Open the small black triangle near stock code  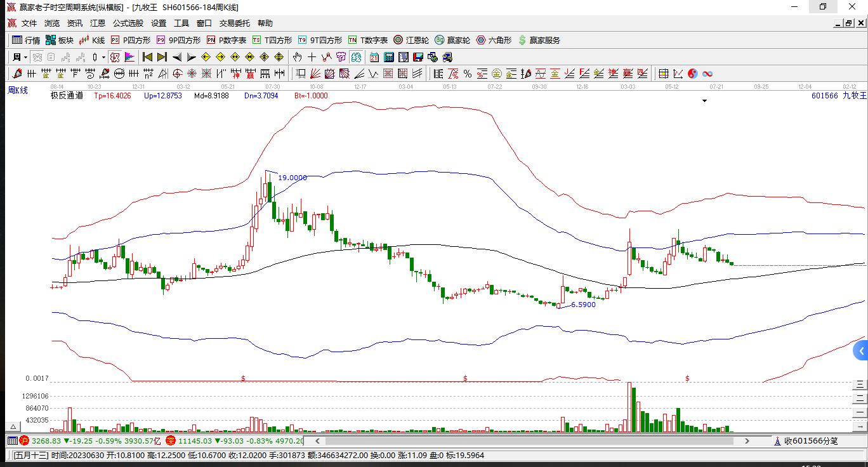tap(704, 101)
